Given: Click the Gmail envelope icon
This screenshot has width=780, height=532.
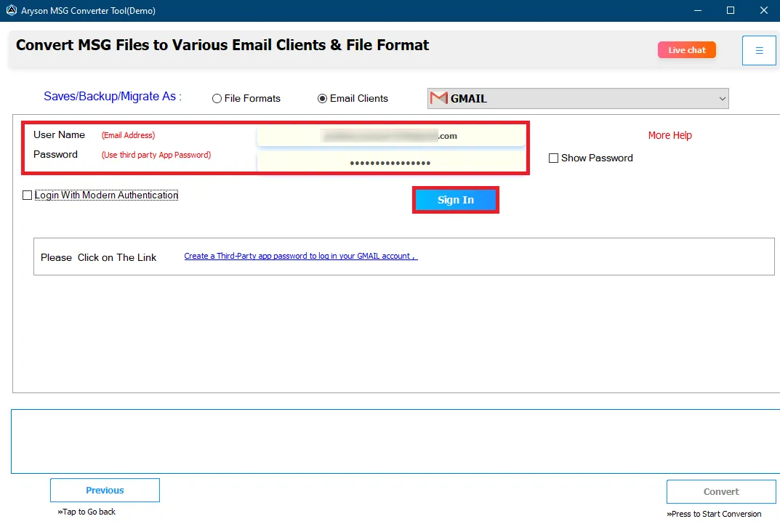Looking at the screenshot, I should 438,98.
